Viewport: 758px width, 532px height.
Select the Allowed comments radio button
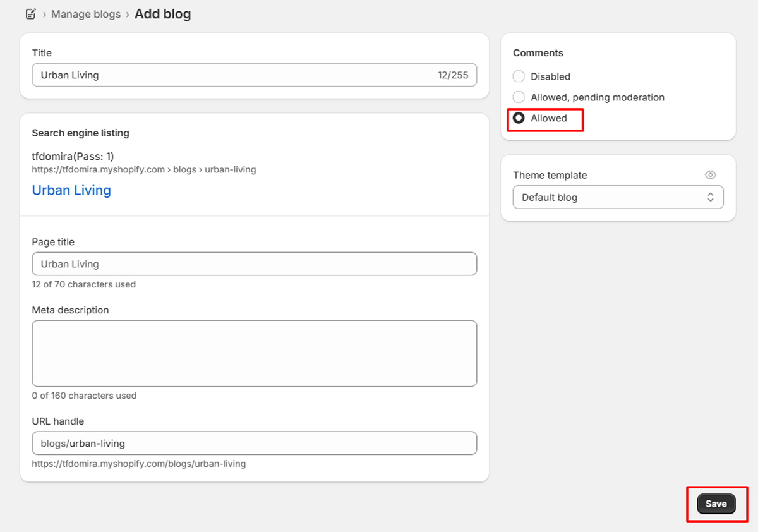[519, 118]
